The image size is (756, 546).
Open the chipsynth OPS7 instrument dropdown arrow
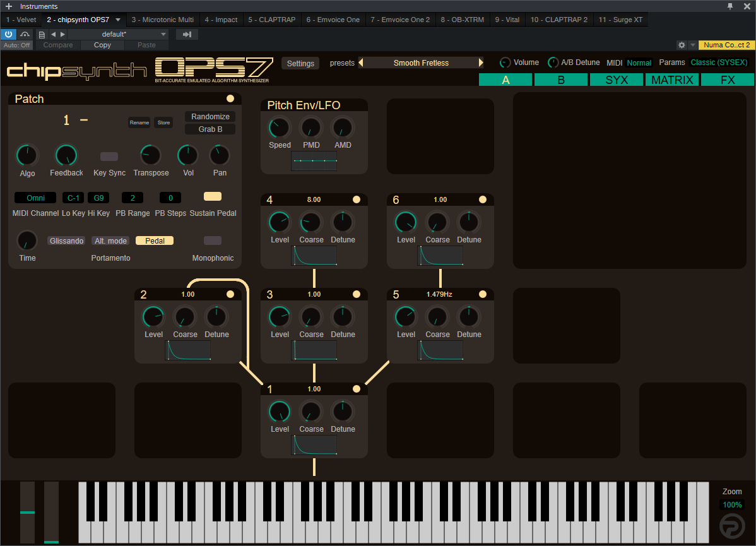tap(117, 20)
